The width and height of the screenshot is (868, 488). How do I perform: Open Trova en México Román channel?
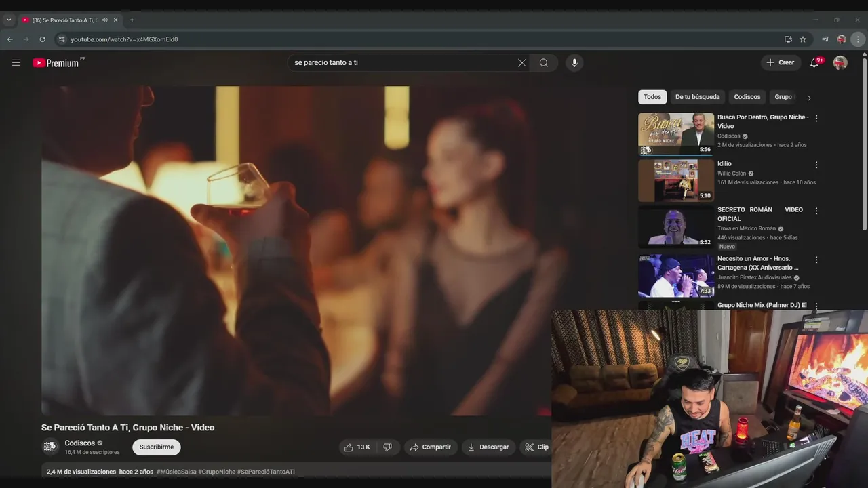coord(747,229)
